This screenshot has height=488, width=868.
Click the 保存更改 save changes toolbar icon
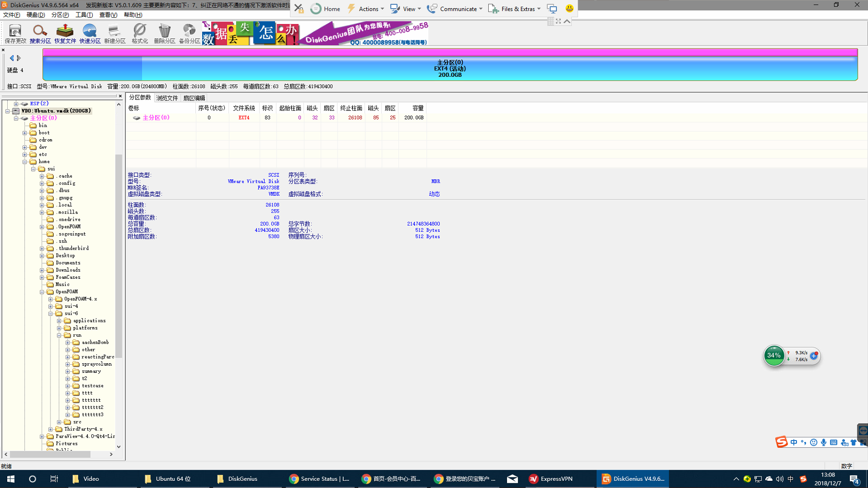[x=15, y=34]
